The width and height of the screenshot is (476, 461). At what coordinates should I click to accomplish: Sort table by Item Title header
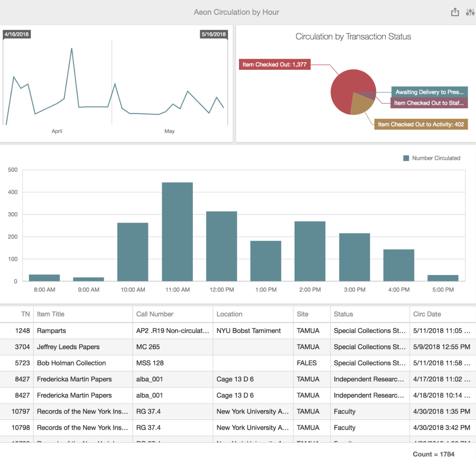coord(51,314)
